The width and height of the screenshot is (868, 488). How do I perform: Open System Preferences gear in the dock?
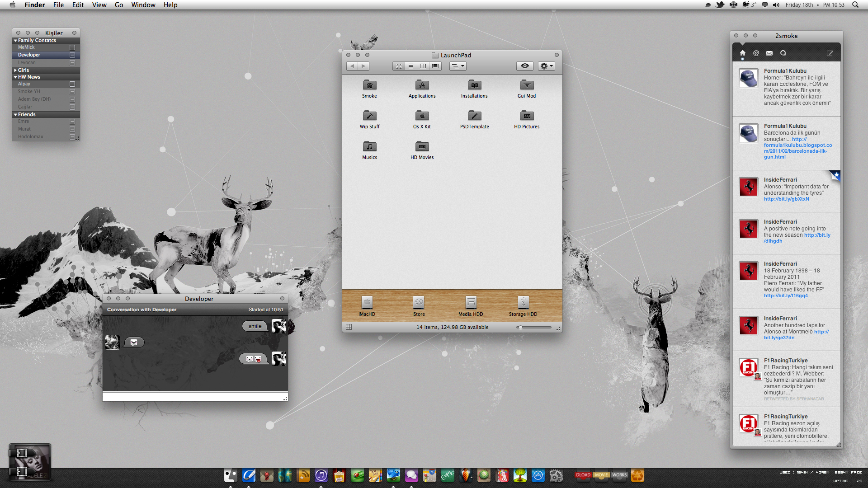[x=556, y=475]
